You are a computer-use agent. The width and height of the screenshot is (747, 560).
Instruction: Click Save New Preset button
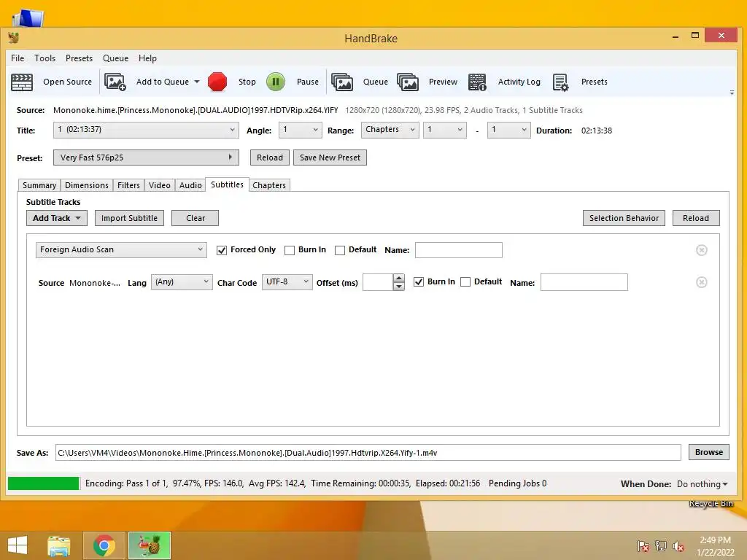[x=330, y=157]
